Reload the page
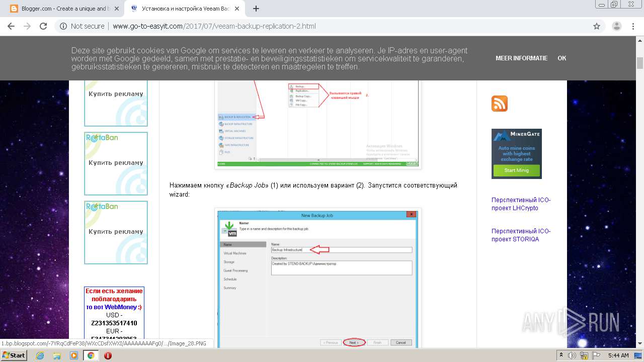The image size is (644, 362). [x=43, y=26]
